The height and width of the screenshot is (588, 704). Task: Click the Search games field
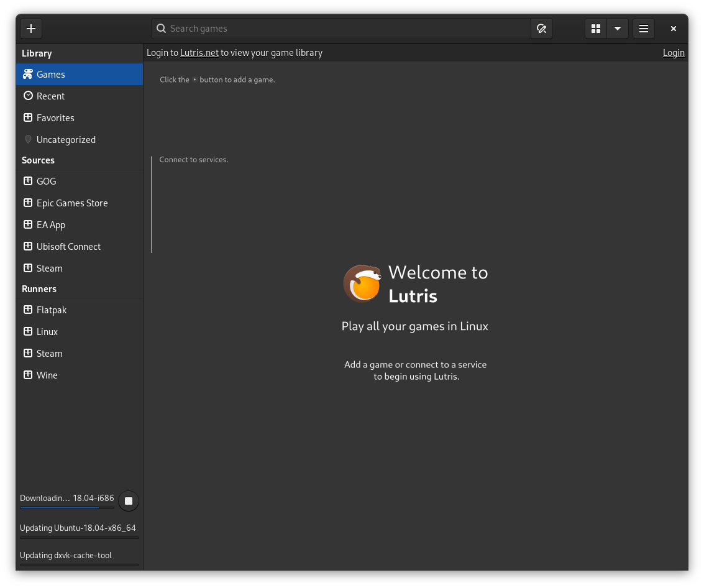pos(342,28)
